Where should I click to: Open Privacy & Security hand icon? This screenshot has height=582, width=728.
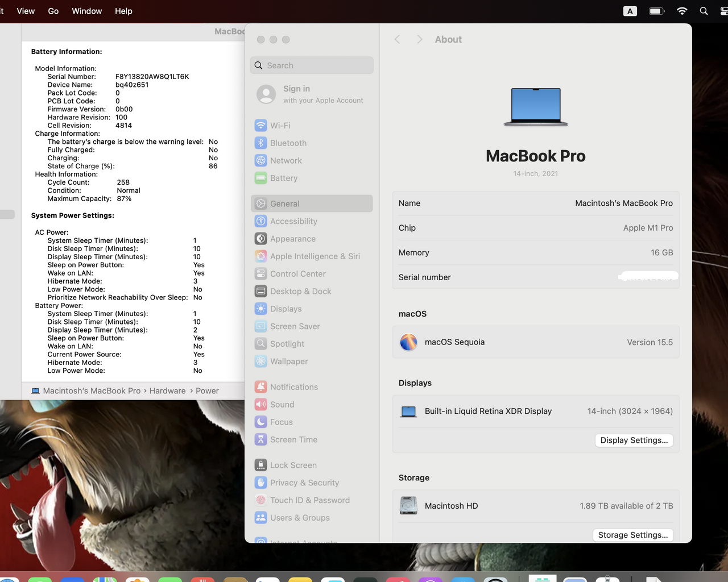point(260,483)
